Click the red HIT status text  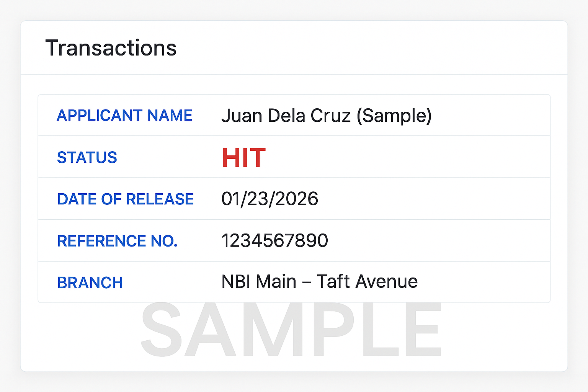coord(243,157)
